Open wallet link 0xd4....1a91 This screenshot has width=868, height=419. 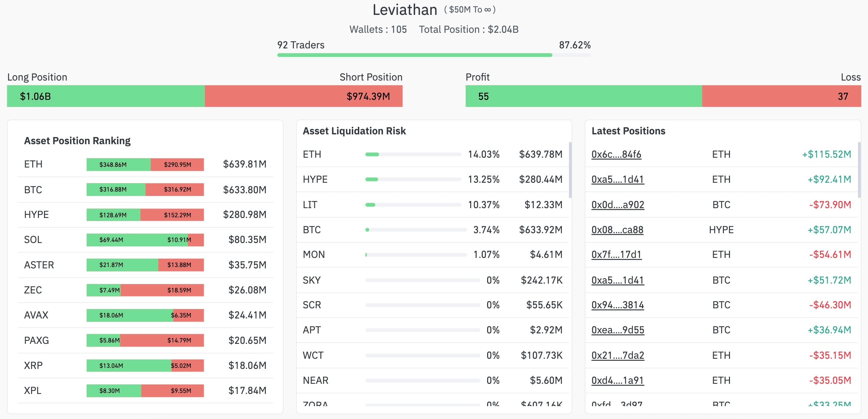(x=617, y=380)
